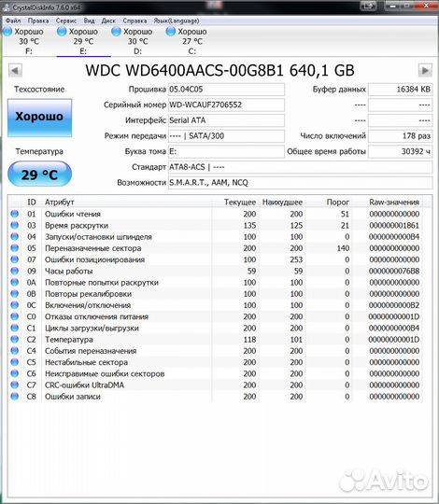Select raw value 000000001861
The image size is (439, 504).
(x=394, y=225)
